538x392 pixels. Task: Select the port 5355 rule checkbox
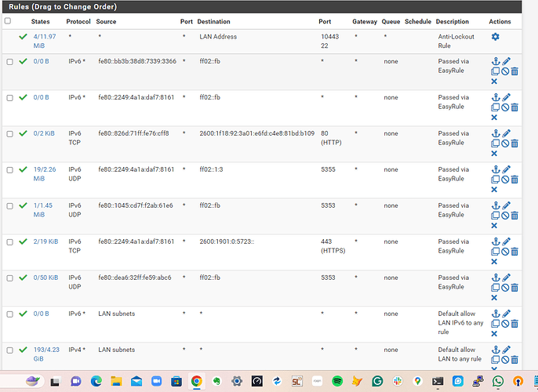pos(10,170)
